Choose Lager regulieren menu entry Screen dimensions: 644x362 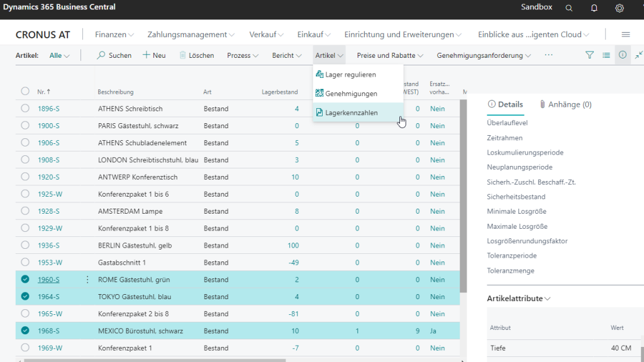pyautogui.click(x=350, y=74)
